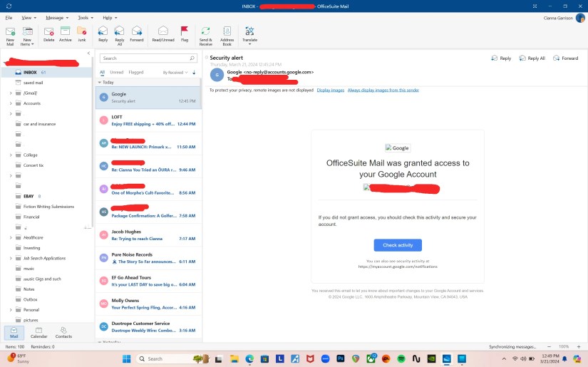Click zoom in plus in status bar
The image size is (588, 367).
coord(579,347)
